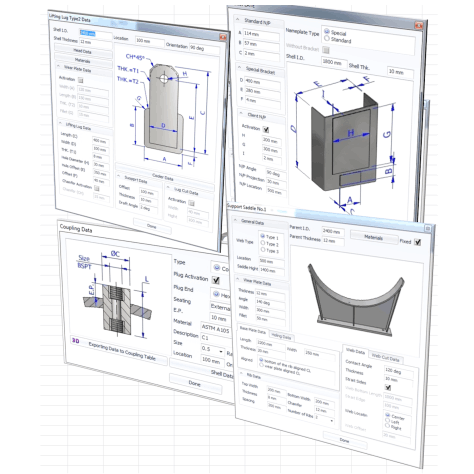Click the 3D icon in Coupling Data
Screen dimensions: 474x474
76,341
